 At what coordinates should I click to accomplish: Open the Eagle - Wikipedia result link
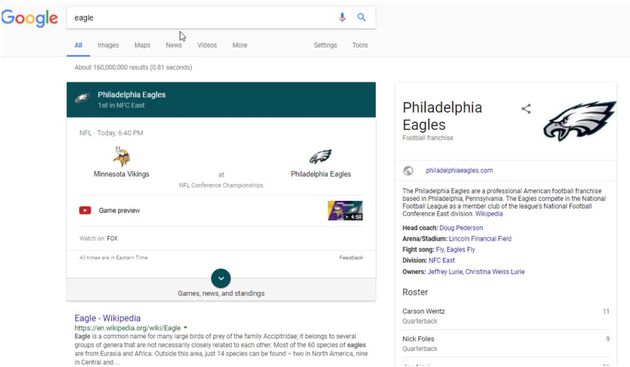pos(107,318)
